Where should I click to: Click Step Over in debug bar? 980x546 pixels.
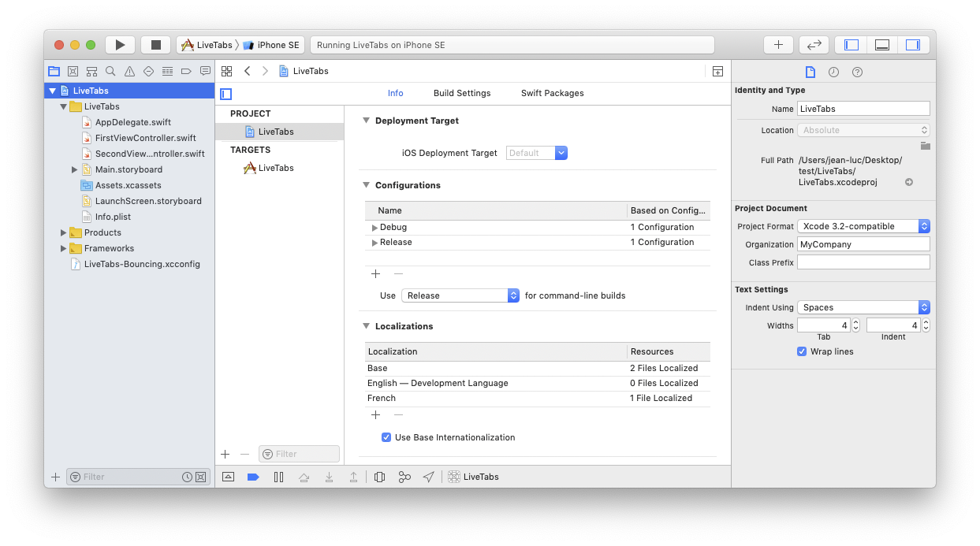pyautogui.click(x=304, y=477)
